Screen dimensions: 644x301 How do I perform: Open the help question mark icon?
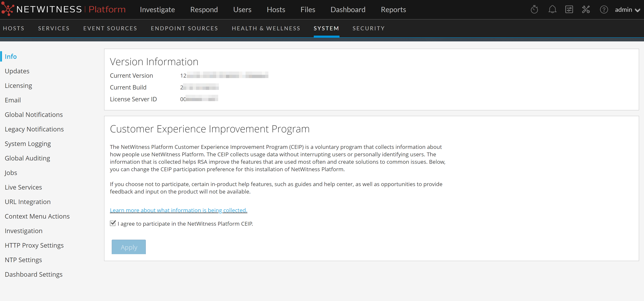604,9
